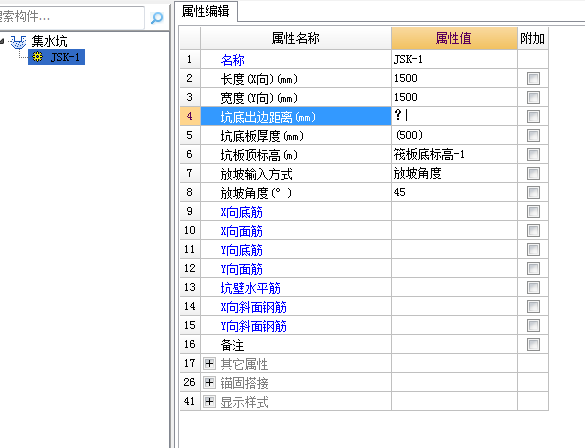585x448 pixels.
Task: Select JSK-1 in the component tree
Action: (x=57, y=57)
